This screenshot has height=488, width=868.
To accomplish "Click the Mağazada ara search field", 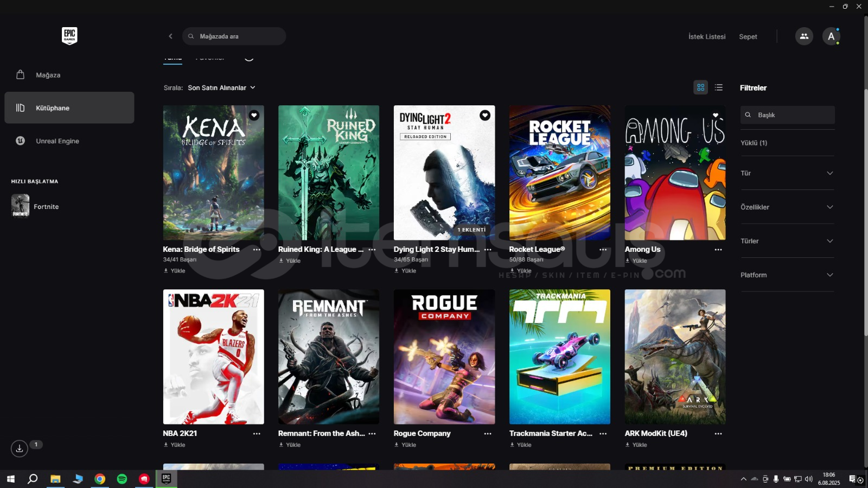I will [x=234, y=36].
